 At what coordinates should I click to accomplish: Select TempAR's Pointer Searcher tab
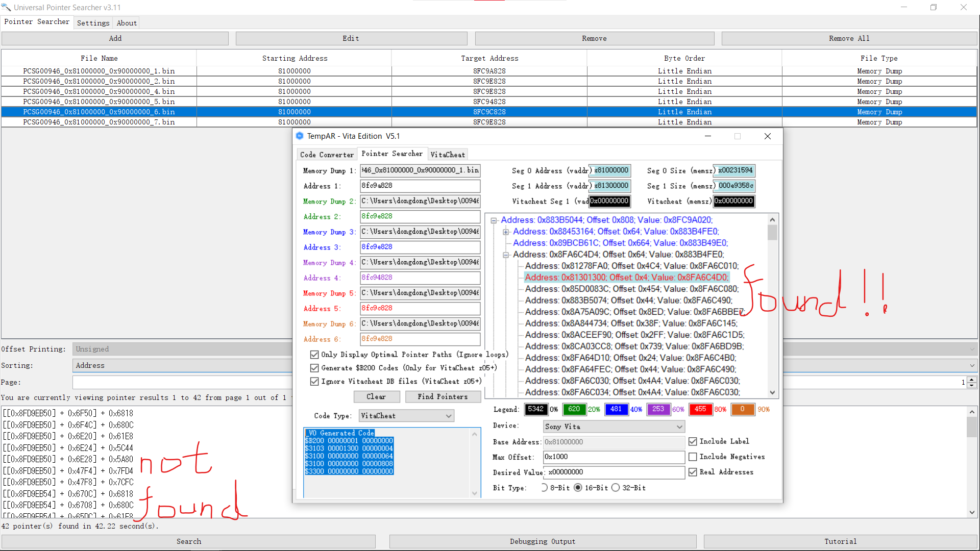point(392,154)
